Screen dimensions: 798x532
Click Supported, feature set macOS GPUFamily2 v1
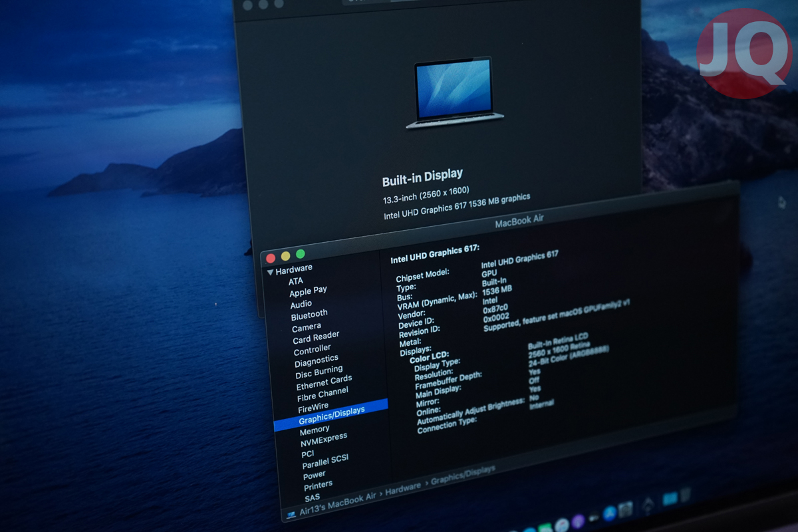pos(557,314)
